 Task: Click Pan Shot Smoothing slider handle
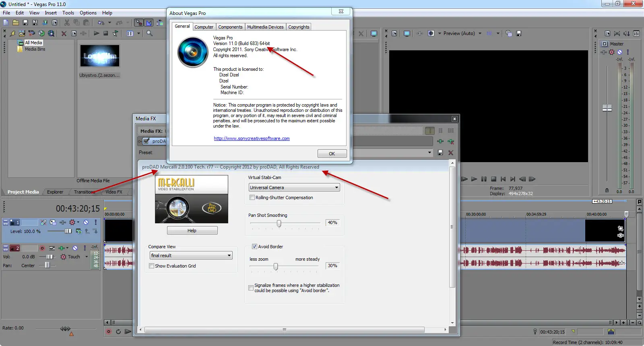pos(279,223)
